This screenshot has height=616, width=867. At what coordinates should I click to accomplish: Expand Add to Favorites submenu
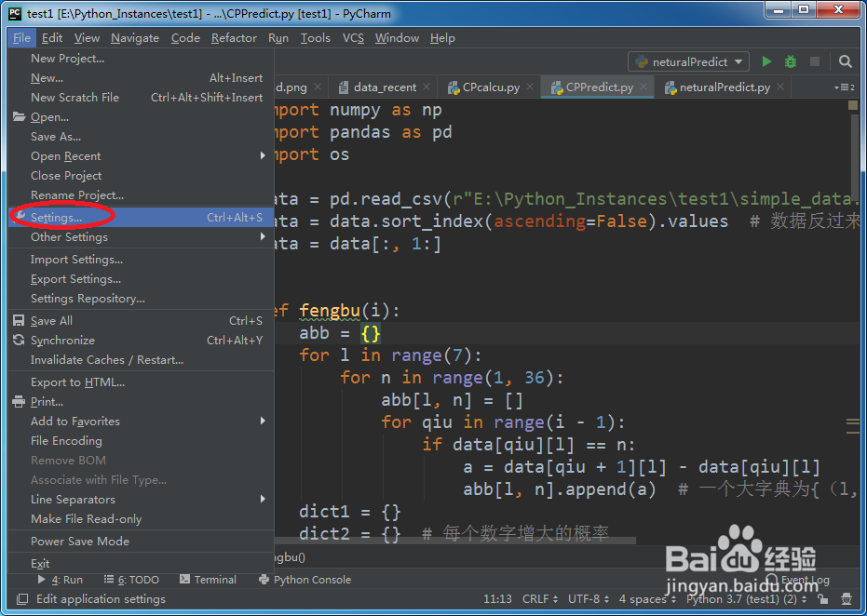tap(141, 421)
